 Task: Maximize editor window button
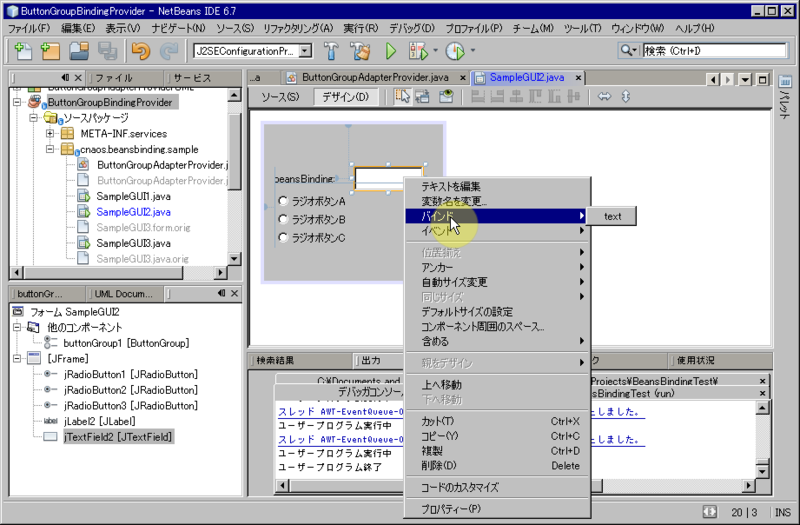tap(762, 79)
